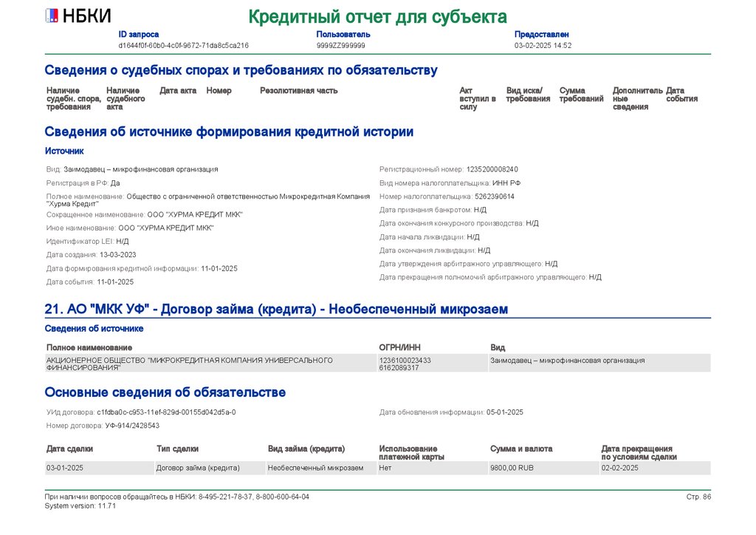Click the 'Дата окончания ликвидации' line
Image resolution: width=756 pixels, height=535 pixels.
[x=434, y=251]
